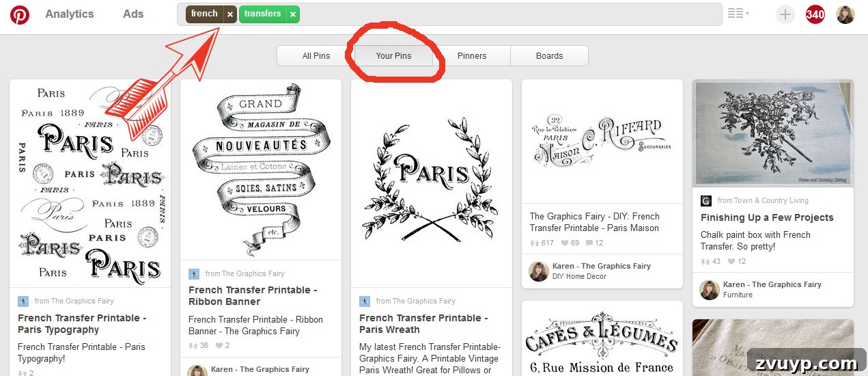Viewport: 868px width, 376px height.
Task: Click likes heart 69 on Paris Maison pin
Action: 570,243
